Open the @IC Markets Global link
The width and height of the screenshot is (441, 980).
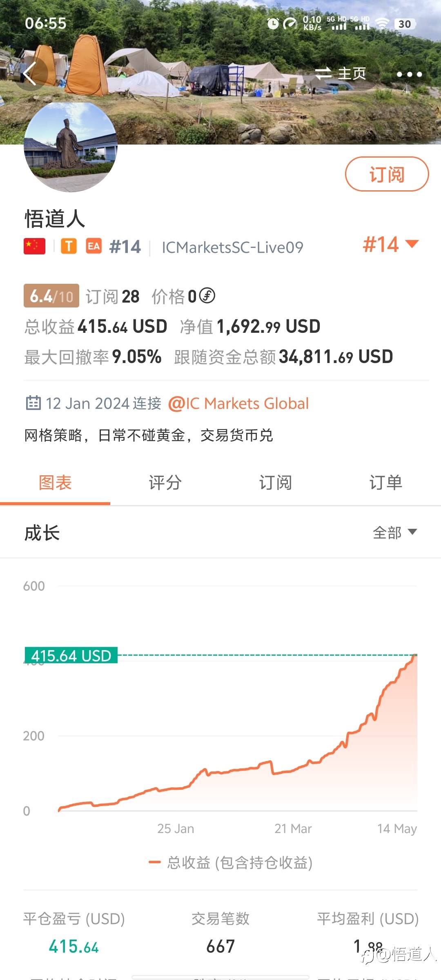pyautogui.click(x=238, y=403)
